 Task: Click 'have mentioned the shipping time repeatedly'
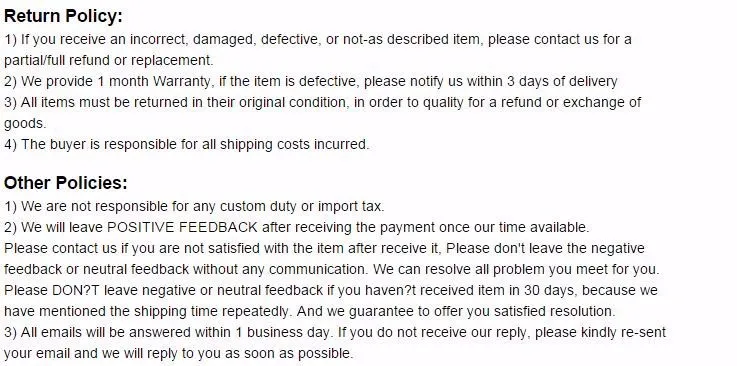coord(147,311)
